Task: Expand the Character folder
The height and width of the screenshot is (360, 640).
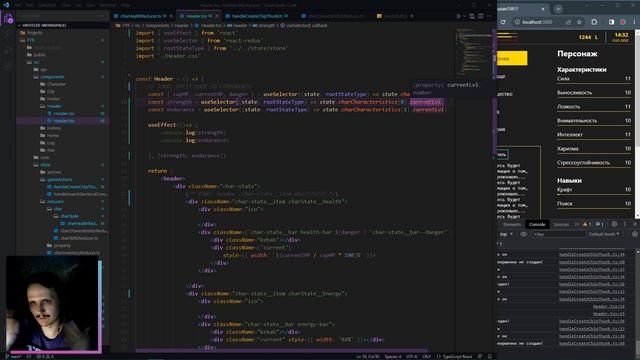Action: (x=56, y=84)
